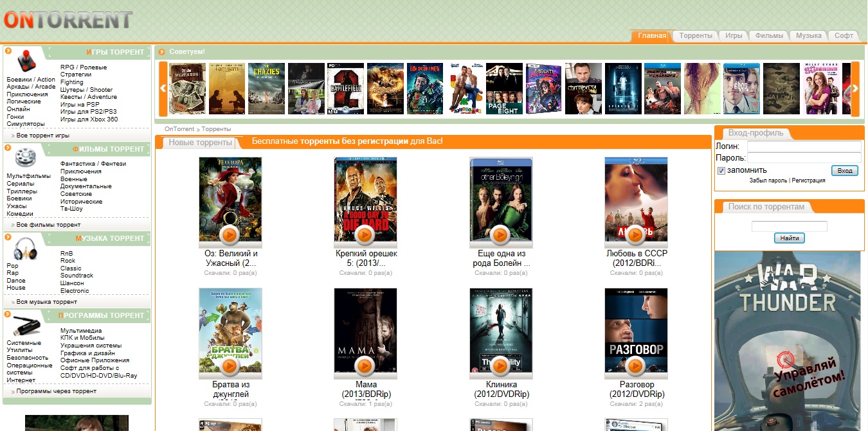This screenshot has width=868, height=431.
Task: Open Программы через торрент link
Action: pyautogui.click(x=57, y=391)
